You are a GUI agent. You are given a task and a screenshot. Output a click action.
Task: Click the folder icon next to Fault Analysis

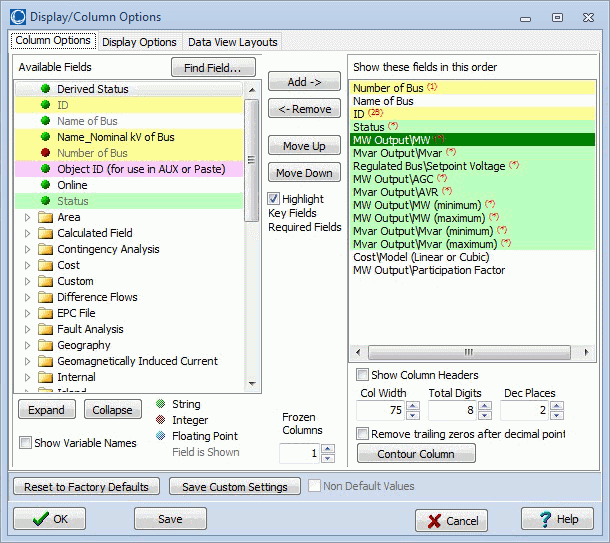tap(44, 329)
